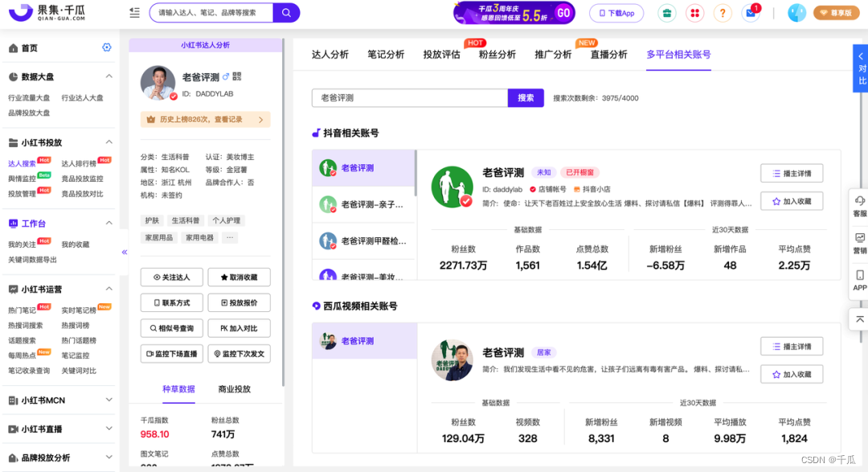
Task: Switch to the 粉丝分析 tab
Action: tap(497, 55)
